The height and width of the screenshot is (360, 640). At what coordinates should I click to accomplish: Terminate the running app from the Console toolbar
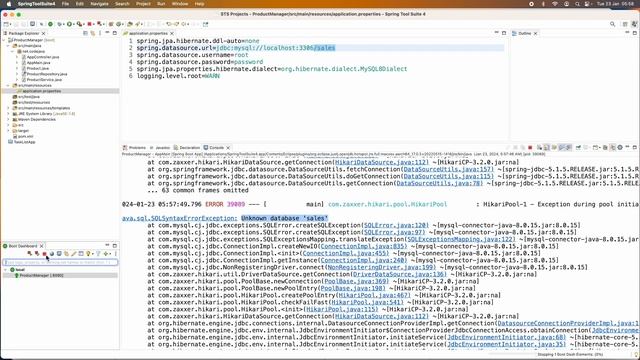coord(530,147)
